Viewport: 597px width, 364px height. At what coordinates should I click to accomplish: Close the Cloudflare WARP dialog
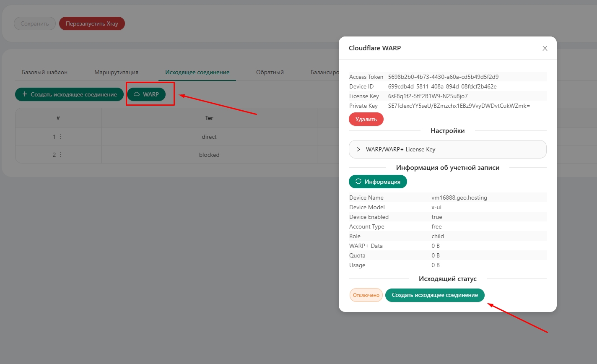545,48
